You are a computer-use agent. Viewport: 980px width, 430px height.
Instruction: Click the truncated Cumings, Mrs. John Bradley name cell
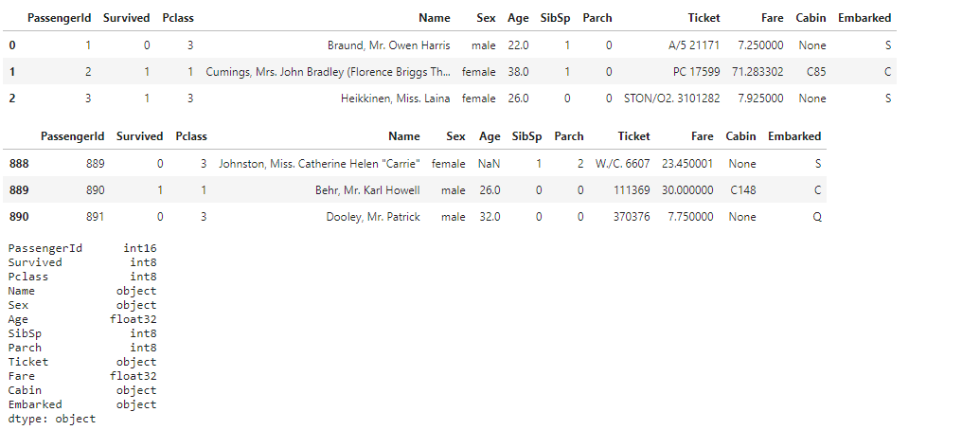point(329,72)
